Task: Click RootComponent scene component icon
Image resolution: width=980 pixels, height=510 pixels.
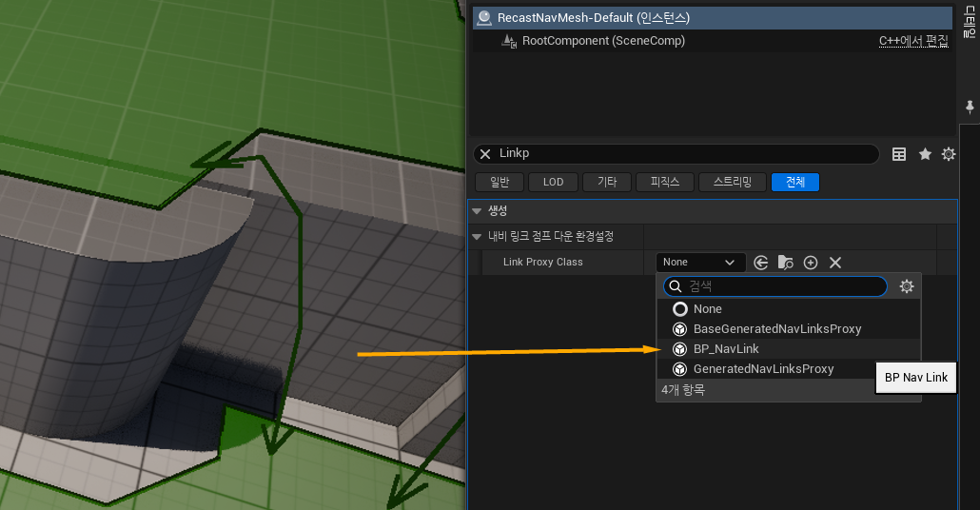Action: tap(509, 41)
